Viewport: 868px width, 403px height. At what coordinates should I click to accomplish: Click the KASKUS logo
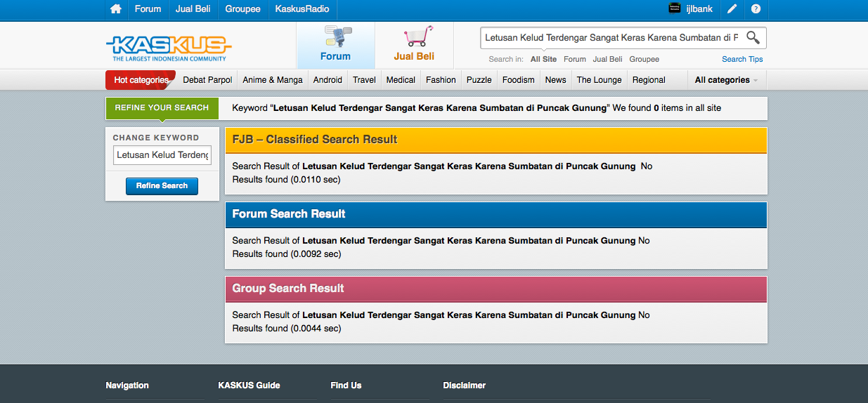point(169,49)
